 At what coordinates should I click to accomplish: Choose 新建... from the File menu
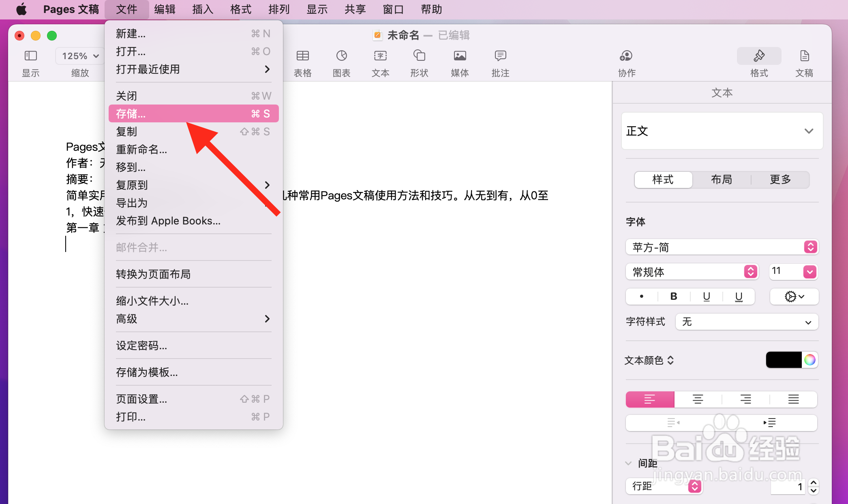coord(193,34)
